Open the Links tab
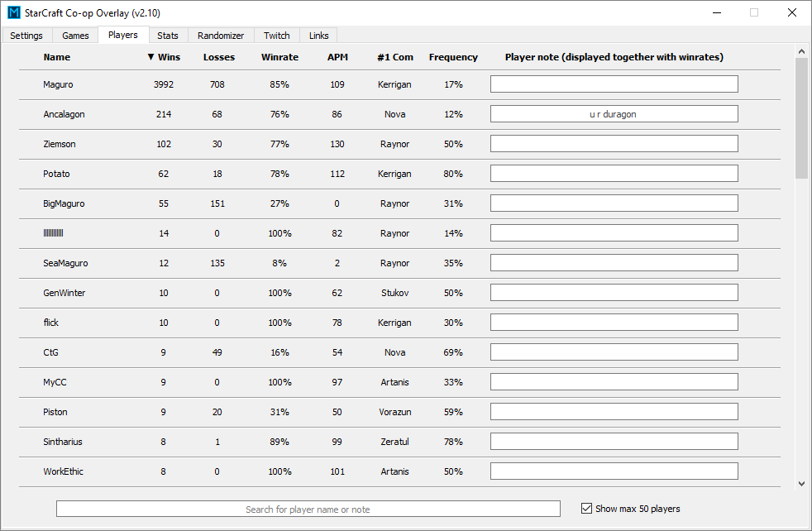 pos(318,36)
